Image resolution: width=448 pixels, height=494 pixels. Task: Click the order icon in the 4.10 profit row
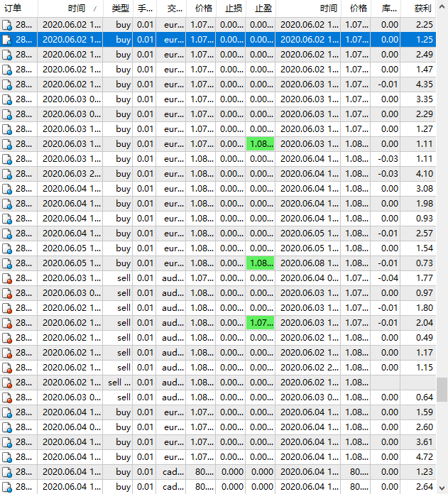[7, 174]
